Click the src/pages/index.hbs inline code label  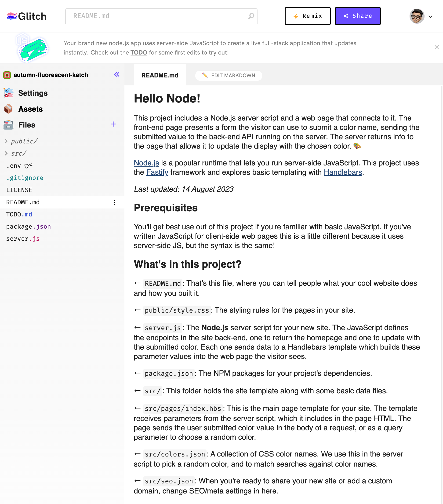coord(183,409)
